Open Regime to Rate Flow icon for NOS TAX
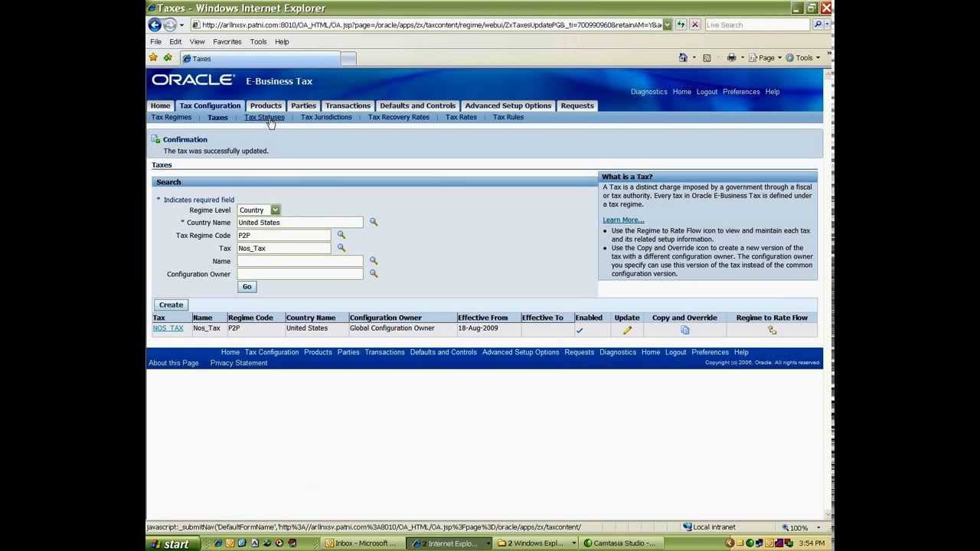The width and height of the screenshot is (980, 551). click(x=772, y=331)
